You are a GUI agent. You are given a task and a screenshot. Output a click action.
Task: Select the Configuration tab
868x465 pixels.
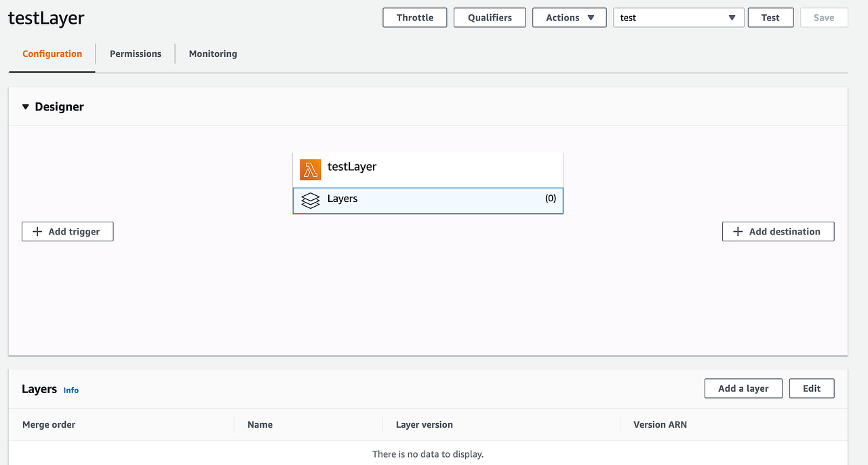pos(52,54)
